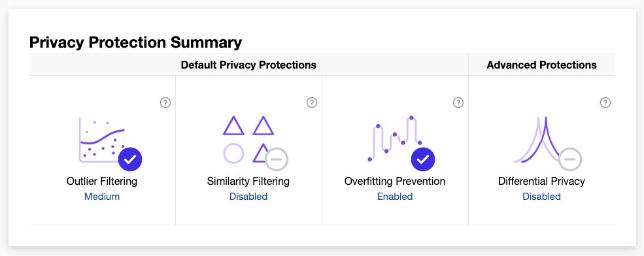
Task: Open the Outlier Filtering Medium setting
Action: pos(102,197)
